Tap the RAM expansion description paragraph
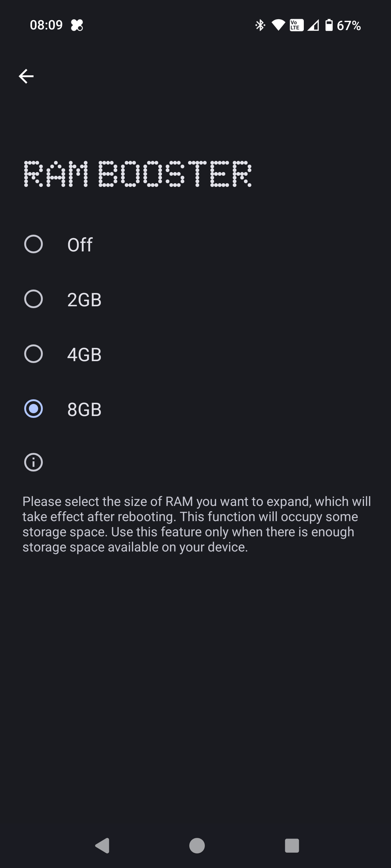391x868 pixels. [196, 524]
